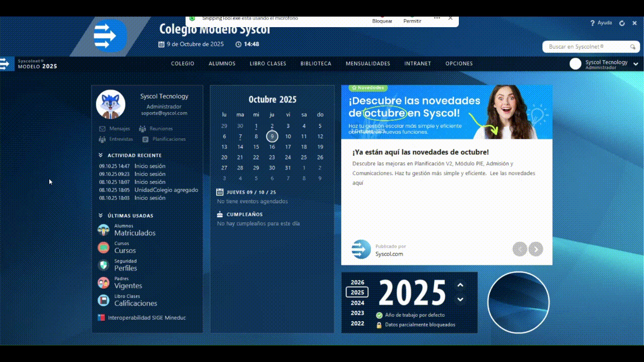Click the search magnifier icon in Syscolnet search
The height and width of the screenshot is (362, 644).
(633, 47)
